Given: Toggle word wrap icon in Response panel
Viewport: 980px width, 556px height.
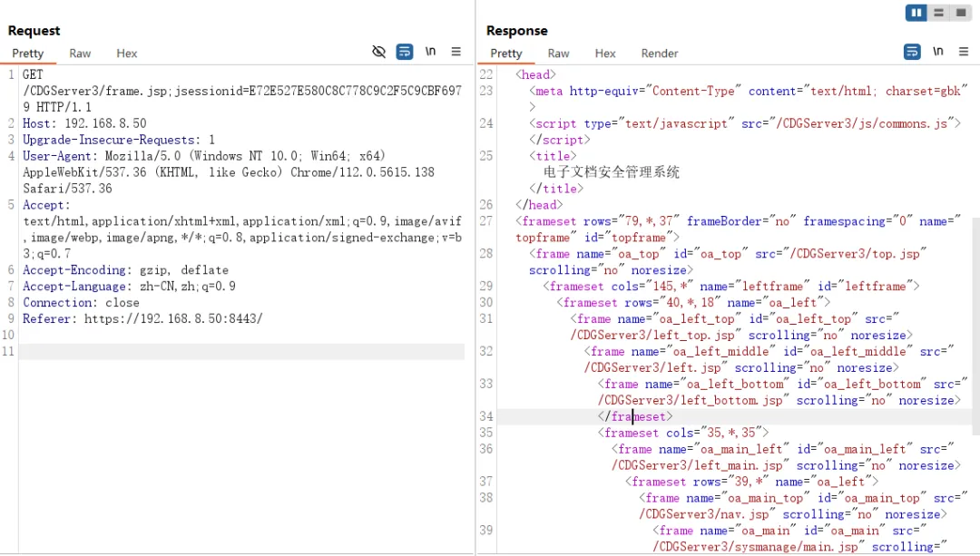Looking at the screenshot, I should (x=913, y=52).
